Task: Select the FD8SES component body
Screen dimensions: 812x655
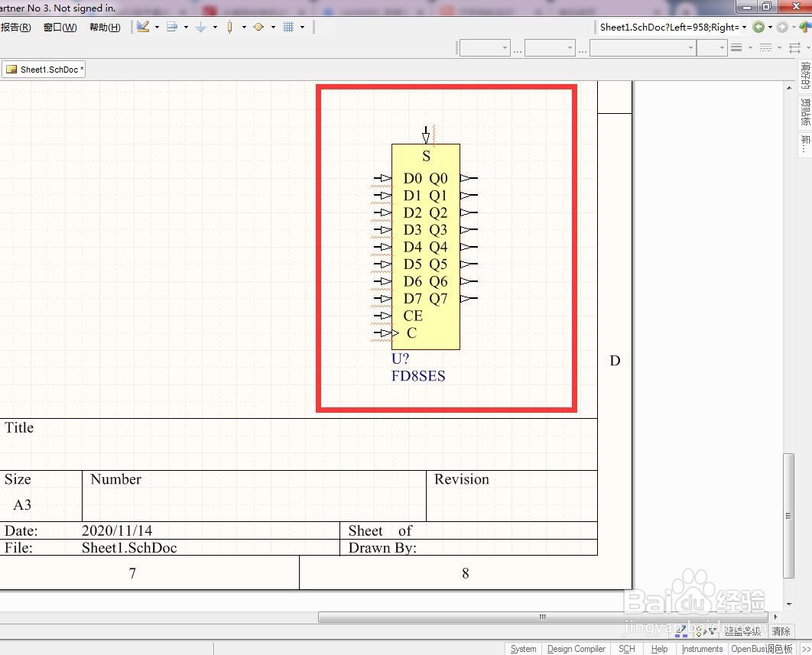Action: tap(426, 246)
